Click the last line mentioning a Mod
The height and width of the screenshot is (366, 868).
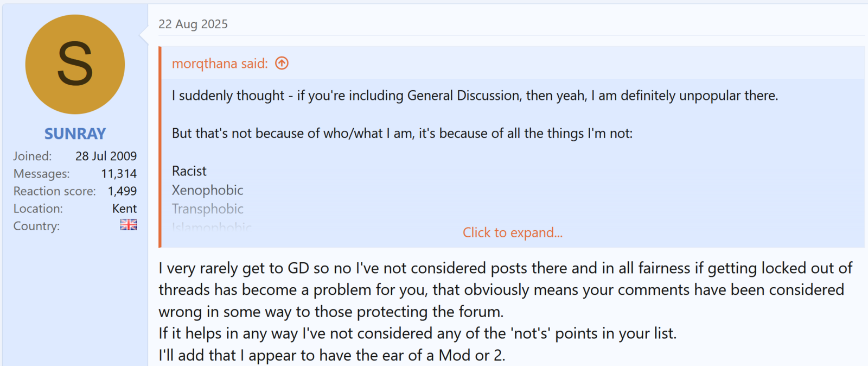331,355
